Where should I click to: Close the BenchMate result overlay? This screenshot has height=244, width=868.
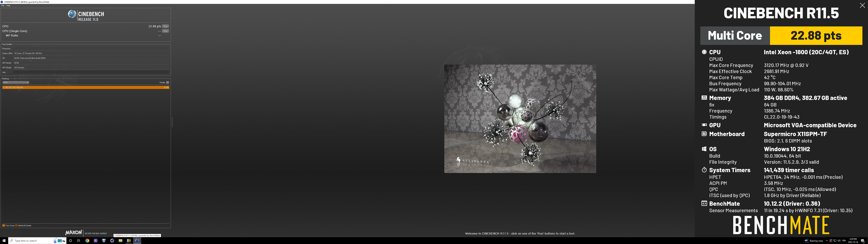point(862,5)
